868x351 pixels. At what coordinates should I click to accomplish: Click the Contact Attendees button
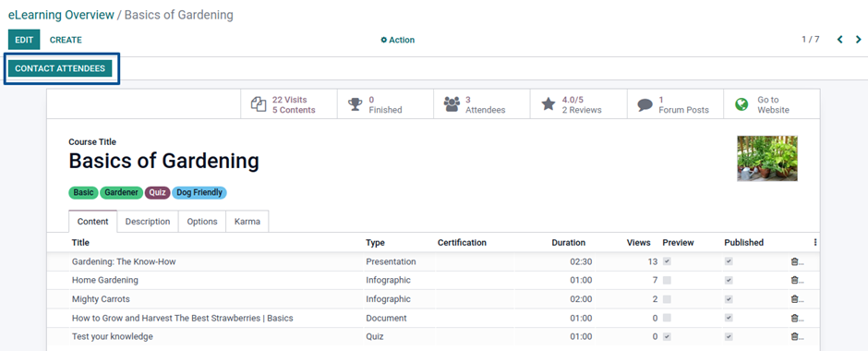60,68
